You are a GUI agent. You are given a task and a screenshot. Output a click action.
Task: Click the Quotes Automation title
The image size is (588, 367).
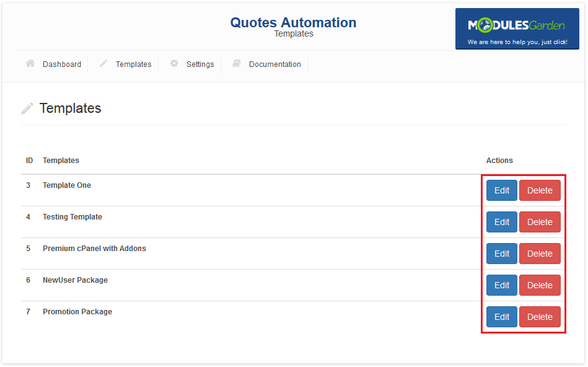pos(293,23)
